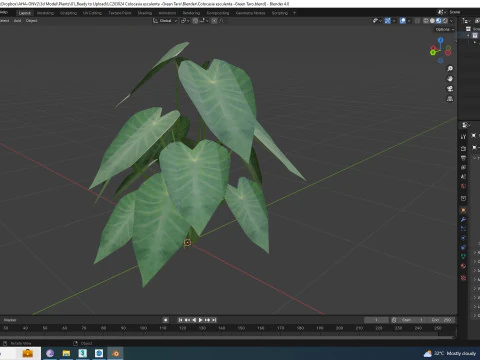480x360 pixels.
Task: Open the View Layer properties tab
Action: click(x=463, y=167)
